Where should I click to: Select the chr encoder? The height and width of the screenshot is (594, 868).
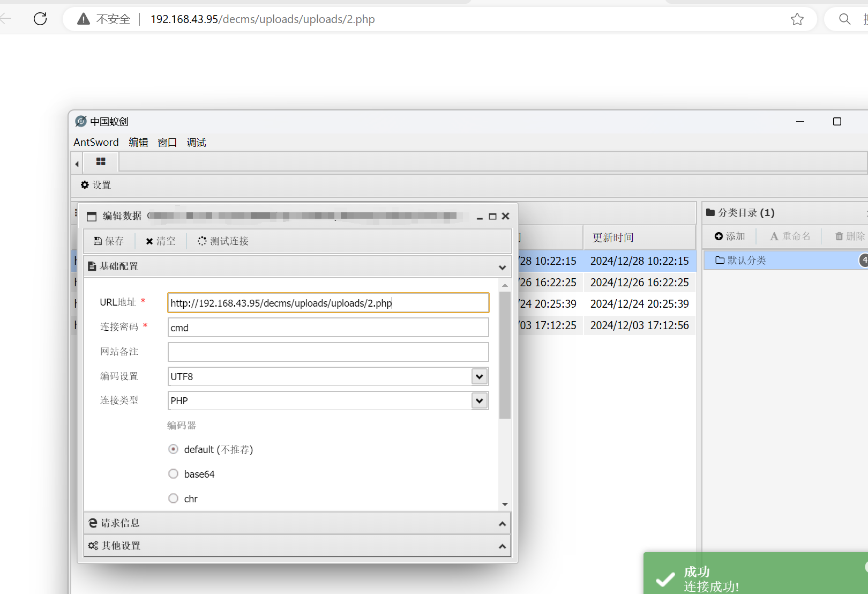pos(173,499)
